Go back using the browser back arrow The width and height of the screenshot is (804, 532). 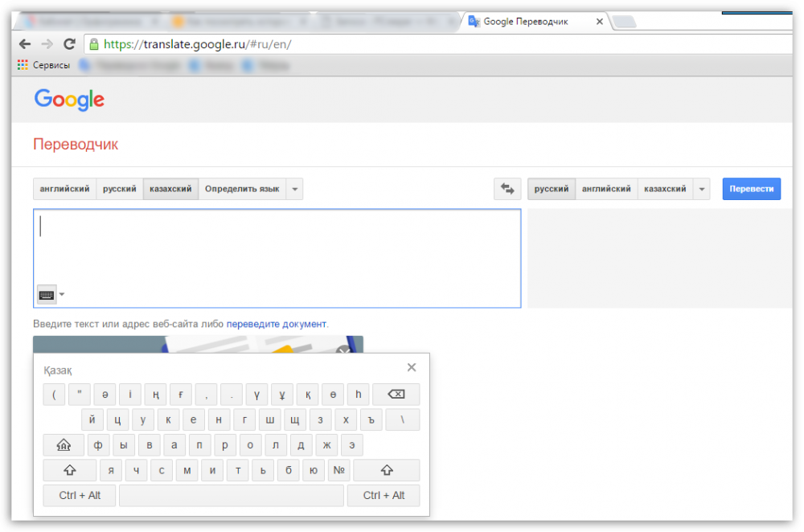25,44
